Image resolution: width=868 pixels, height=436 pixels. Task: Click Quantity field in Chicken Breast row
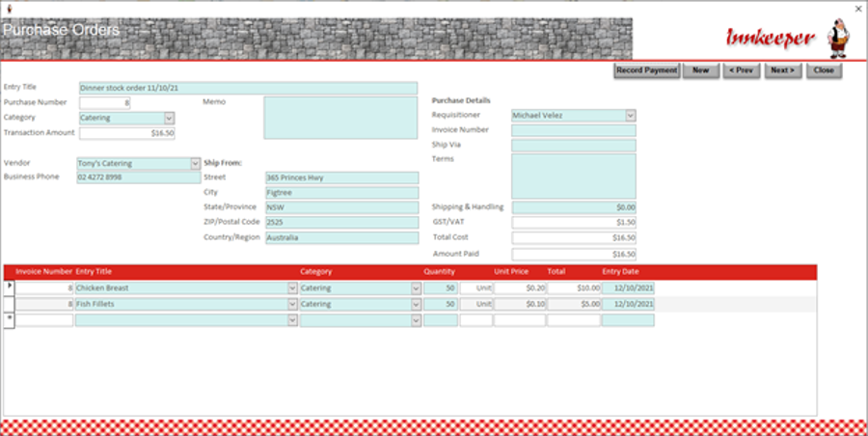click(x=441, y=288)
